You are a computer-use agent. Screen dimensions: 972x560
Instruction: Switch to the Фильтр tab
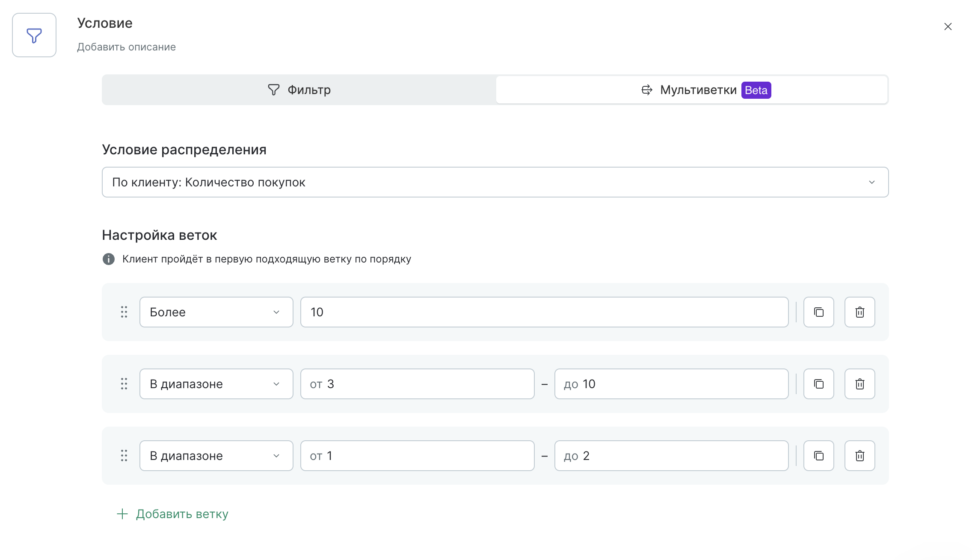(x=299, y=90)
